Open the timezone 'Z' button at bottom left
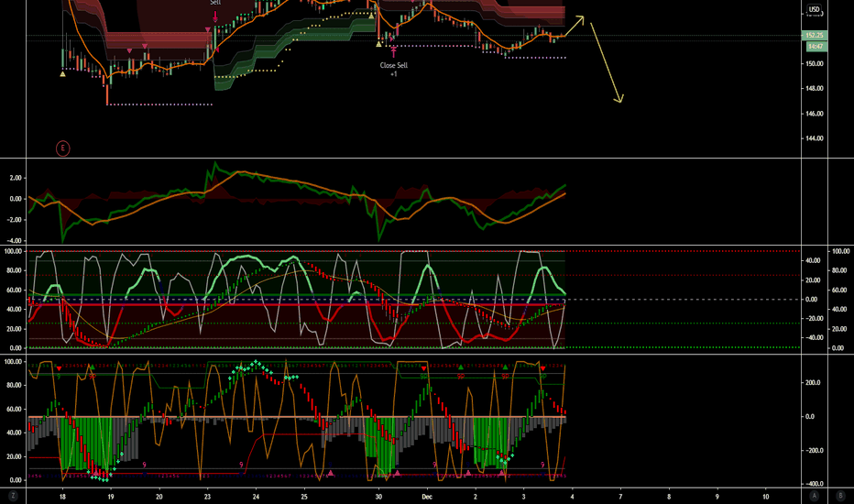Viewport: 854px width, 504px height. pyautogui.click(x=13, y=496)
